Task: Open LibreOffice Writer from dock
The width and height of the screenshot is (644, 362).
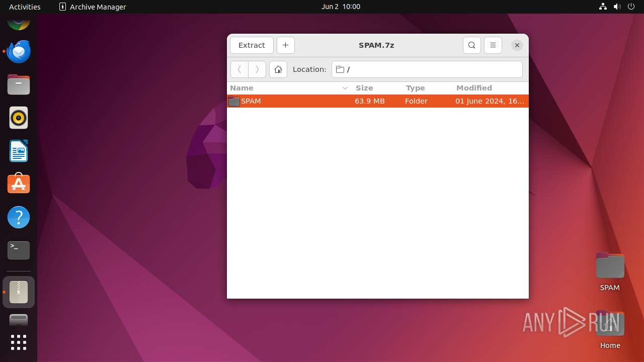Action: 19,151
